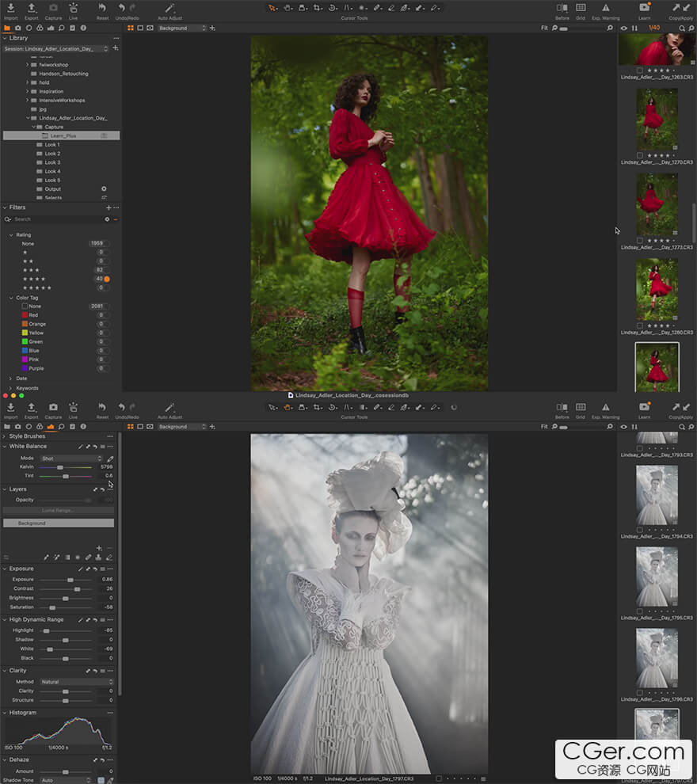Select the Background layer row in Layers
Screen dimensions: 697x784
pyautogui.click(x=59, y=523)
